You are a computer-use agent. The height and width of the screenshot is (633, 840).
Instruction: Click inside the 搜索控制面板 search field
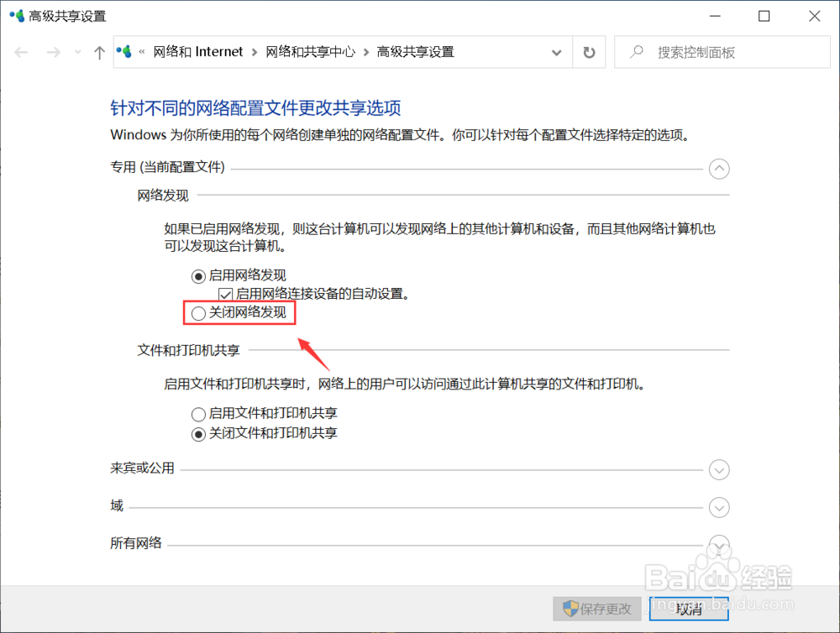coord(714,51)
